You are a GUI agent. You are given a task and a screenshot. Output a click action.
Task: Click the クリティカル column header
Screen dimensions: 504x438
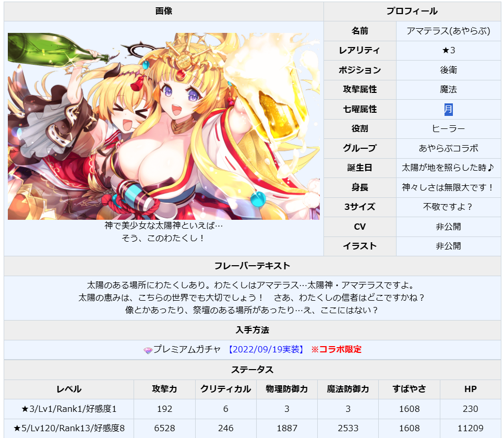pos(225,389)
